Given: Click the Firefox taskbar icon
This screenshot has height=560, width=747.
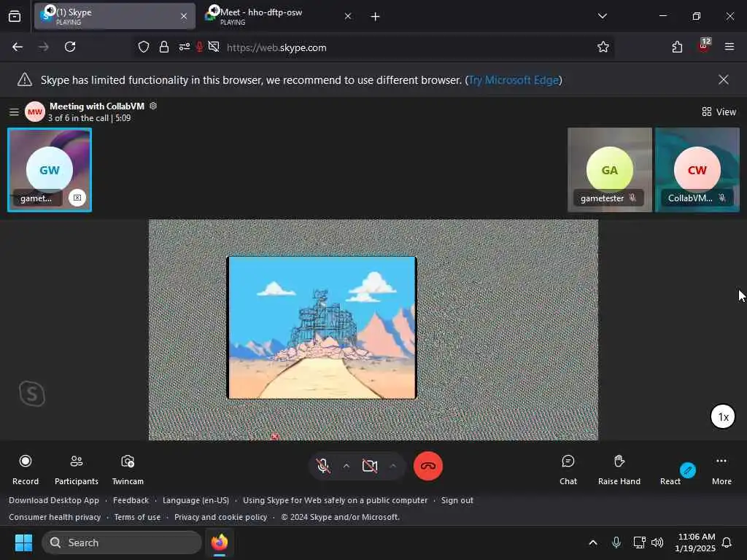Looking at the screenshot, I should click(219, 542).
